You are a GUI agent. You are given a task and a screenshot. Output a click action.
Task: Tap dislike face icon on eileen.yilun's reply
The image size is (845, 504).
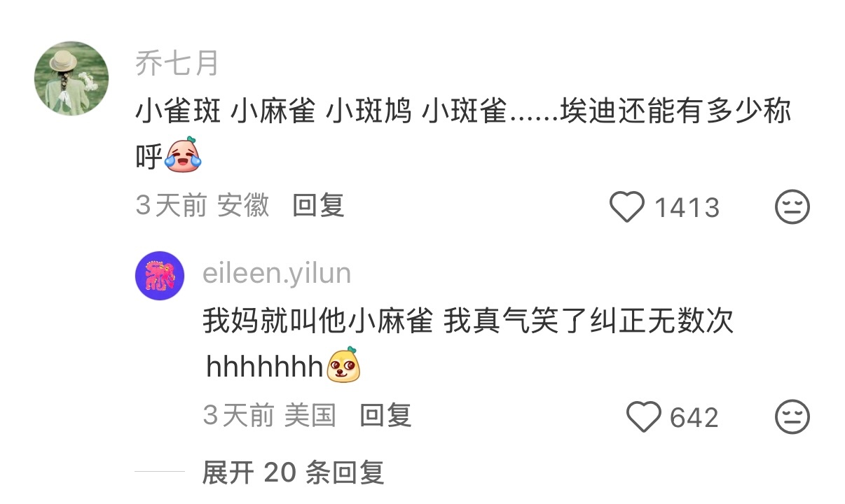[x=792, y=417]
